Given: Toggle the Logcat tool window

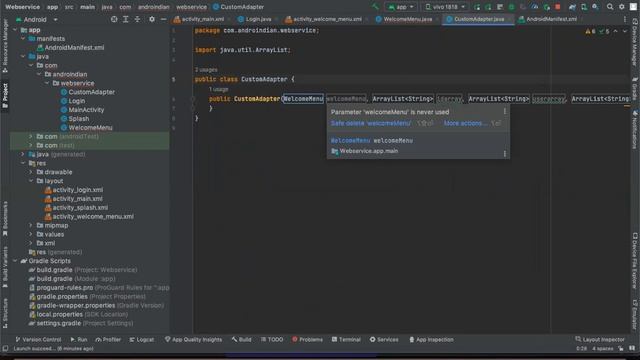Looking at the screenshot, I should click(142, 339).
